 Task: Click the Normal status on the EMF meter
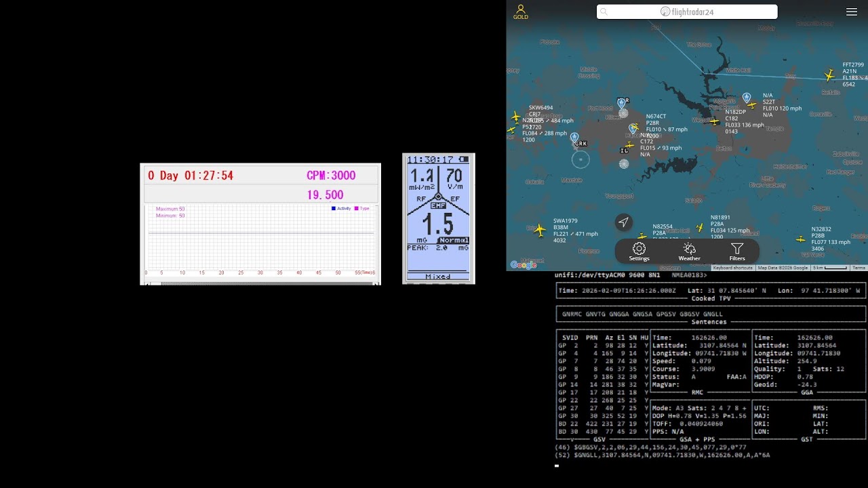coord(454,240)
